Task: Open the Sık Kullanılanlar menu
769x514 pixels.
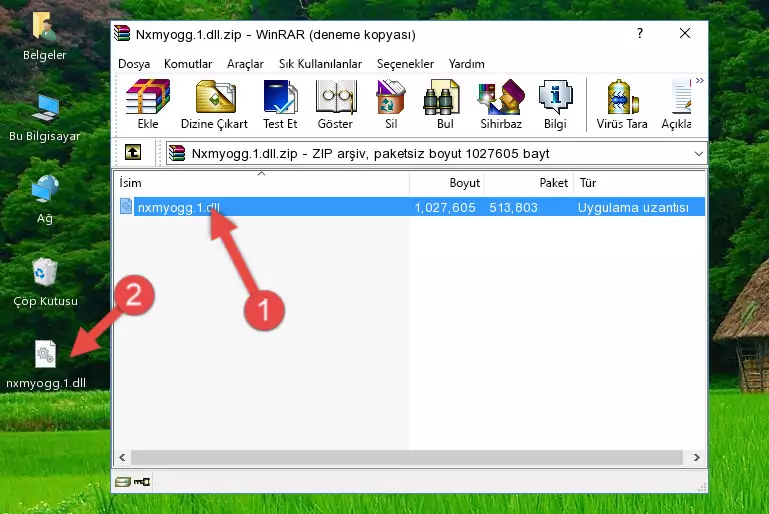Action: 320,64
